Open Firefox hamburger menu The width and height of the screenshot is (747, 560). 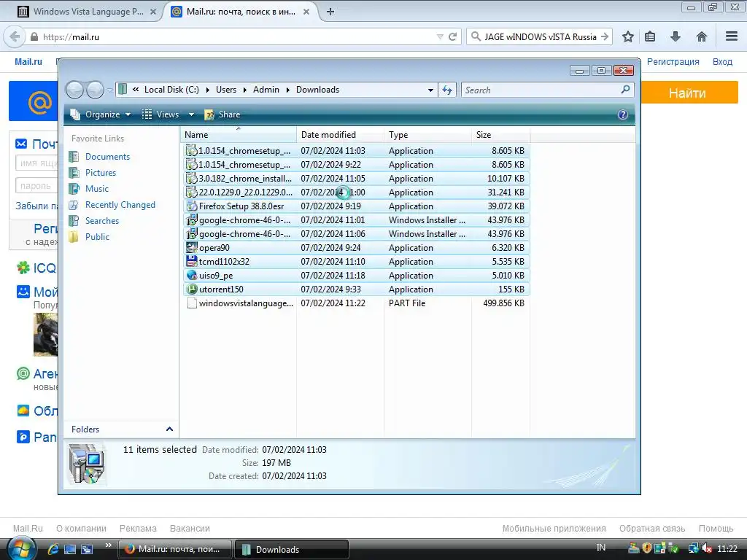[732, 36]
